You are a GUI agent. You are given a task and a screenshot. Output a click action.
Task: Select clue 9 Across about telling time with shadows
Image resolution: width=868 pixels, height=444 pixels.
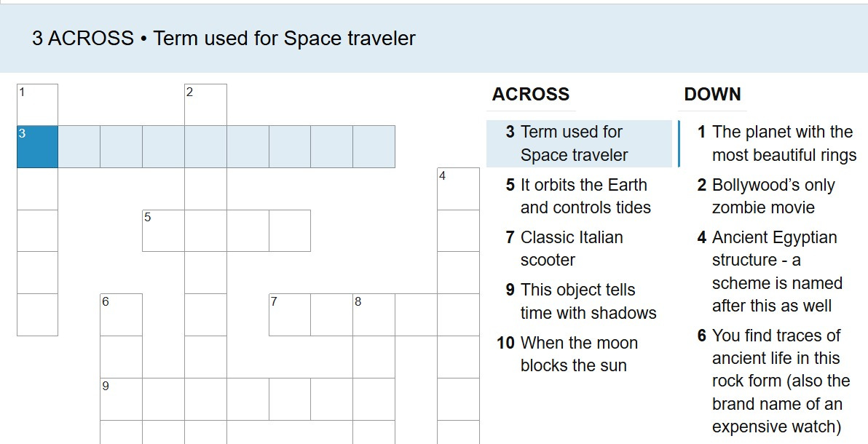[579, 301]
